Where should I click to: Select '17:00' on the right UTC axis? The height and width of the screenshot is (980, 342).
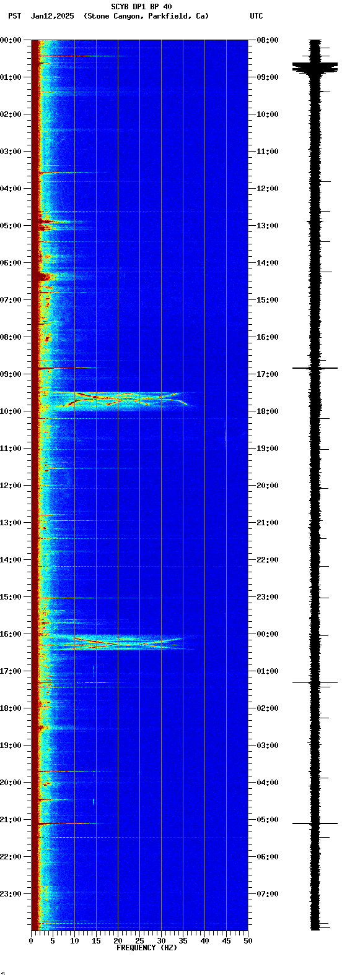tap(268, 374)
